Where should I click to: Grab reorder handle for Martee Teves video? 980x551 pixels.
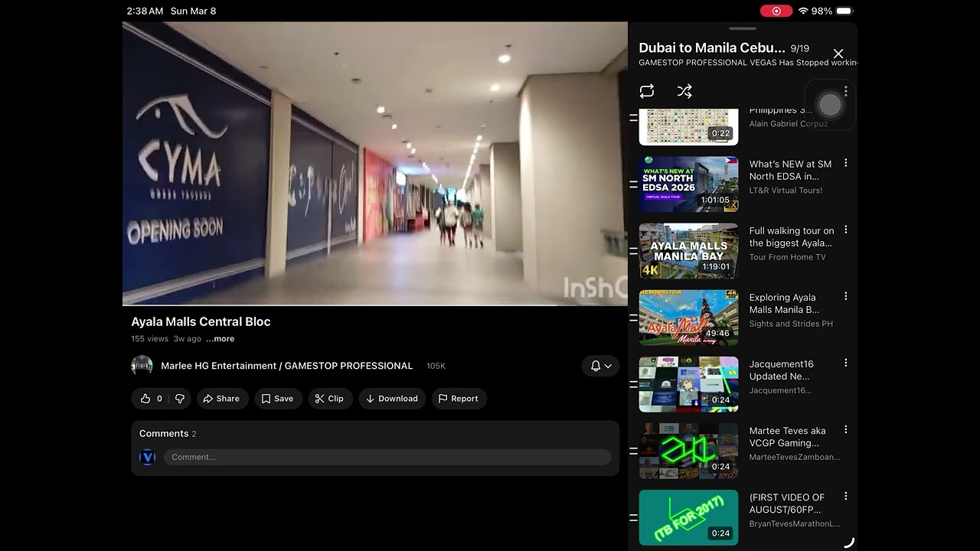633,451
